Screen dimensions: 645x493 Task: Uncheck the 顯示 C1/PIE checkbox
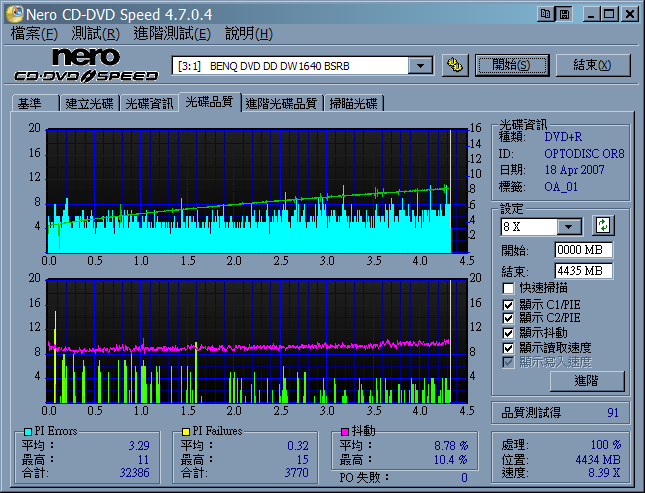tap(508, 305)
